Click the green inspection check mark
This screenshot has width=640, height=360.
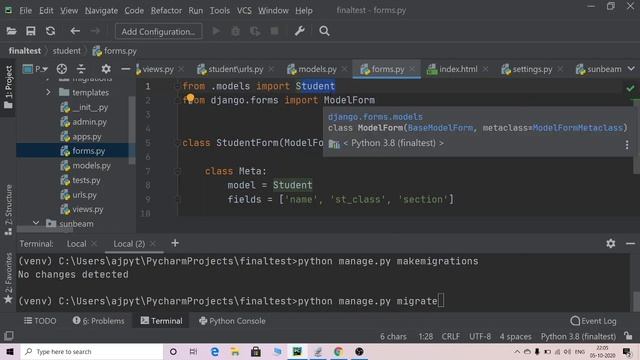coord(631,88)
